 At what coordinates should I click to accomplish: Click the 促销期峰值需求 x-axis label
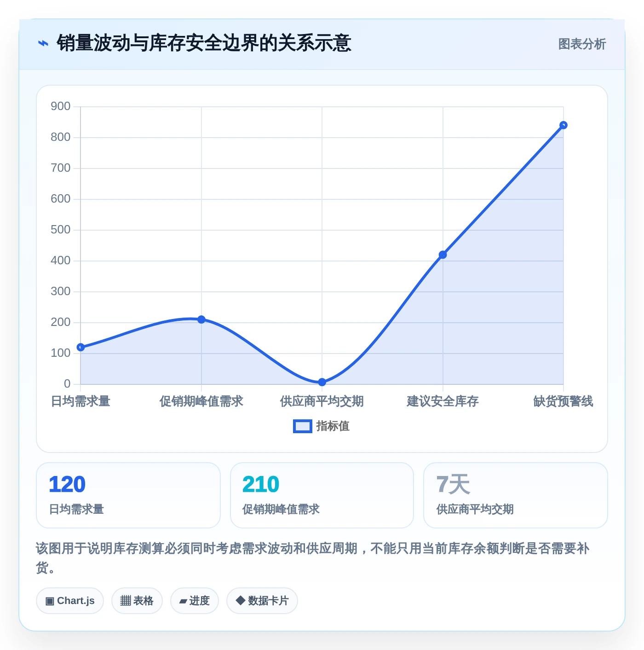click(201, 401)
